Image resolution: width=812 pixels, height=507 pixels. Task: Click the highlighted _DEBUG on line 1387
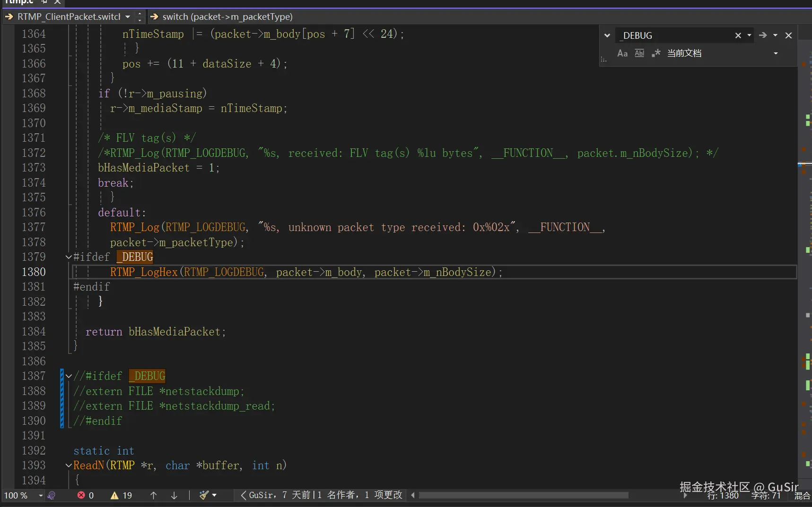point(147,376)
